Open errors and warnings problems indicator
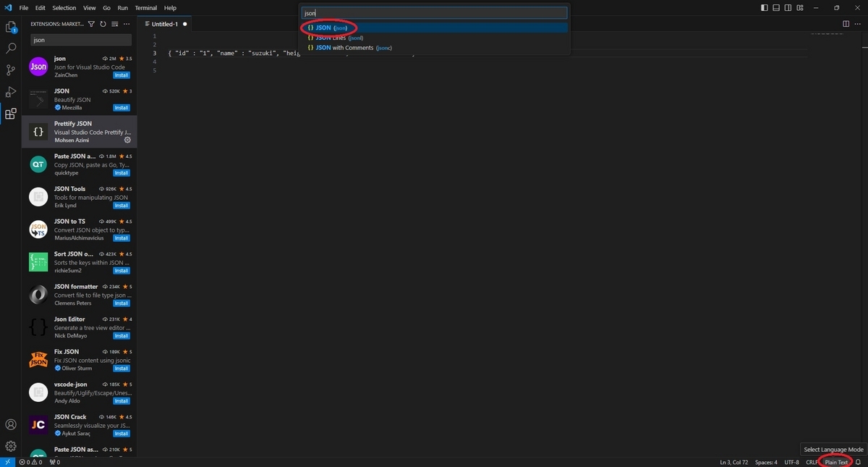Screen dimensions: 868x467 pos(30,462)
